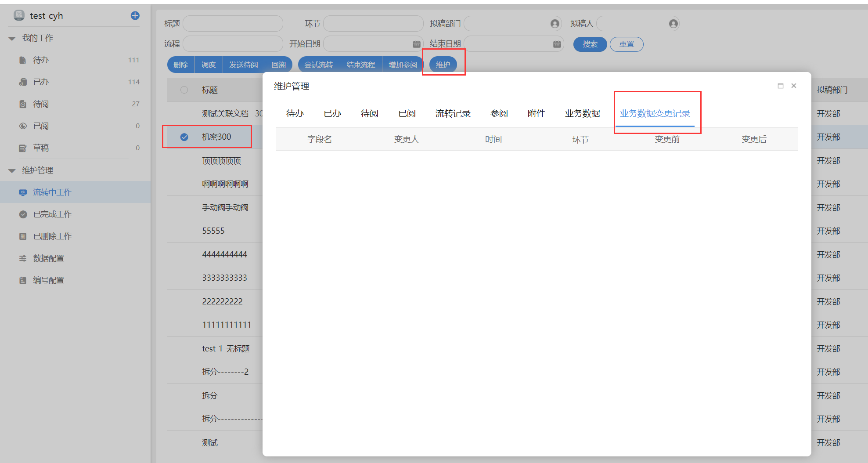Open 待阅 in the sidebar
Screen dimensions: 868x463
75,104
